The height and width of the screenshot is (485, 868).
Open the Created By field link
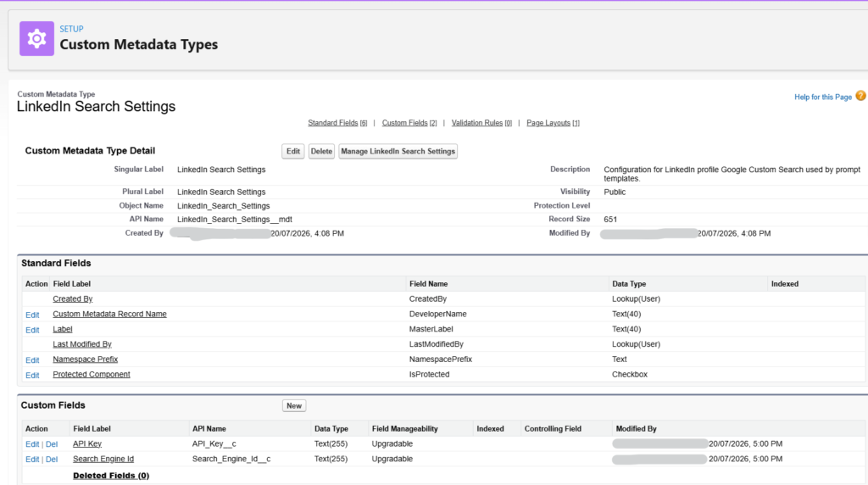click(x=73, y=299)
